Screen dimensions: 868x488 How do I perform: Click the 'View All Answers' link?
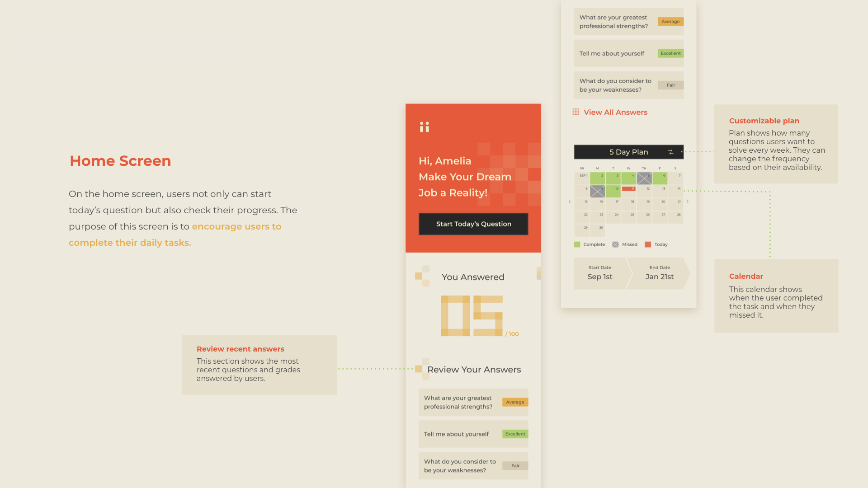pyautogui.click(x=610, y=112)
